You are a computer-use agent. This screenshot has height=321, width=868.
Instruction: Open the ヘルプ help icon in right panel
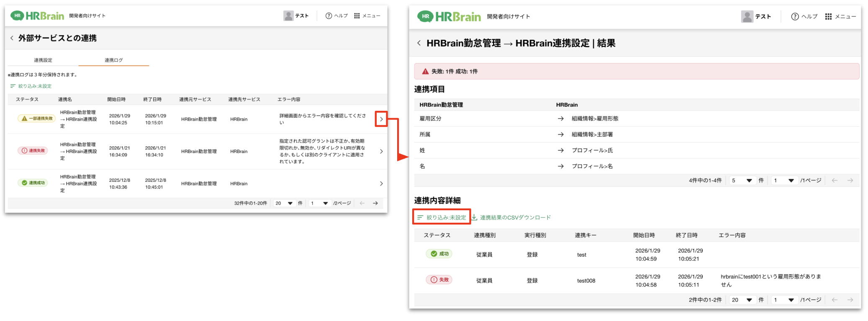pos(794,16)
